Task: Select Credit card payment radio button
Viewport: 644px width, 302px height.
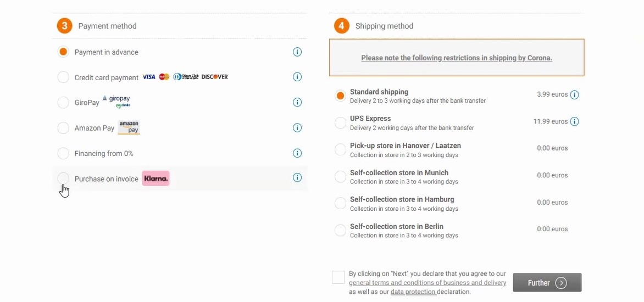Action: click(63, 77)
